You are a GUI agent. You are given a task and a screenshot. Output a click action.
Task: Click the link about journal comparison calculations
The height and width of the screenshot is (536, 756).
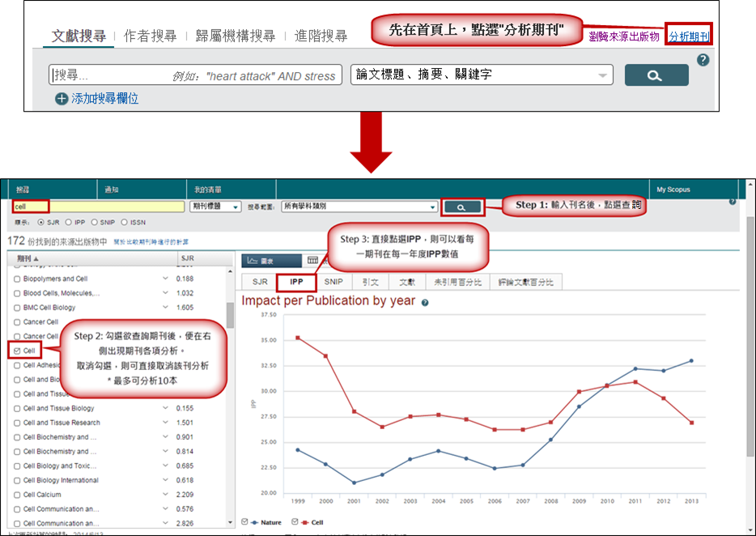pyautogui.click(x=151, y=242)
